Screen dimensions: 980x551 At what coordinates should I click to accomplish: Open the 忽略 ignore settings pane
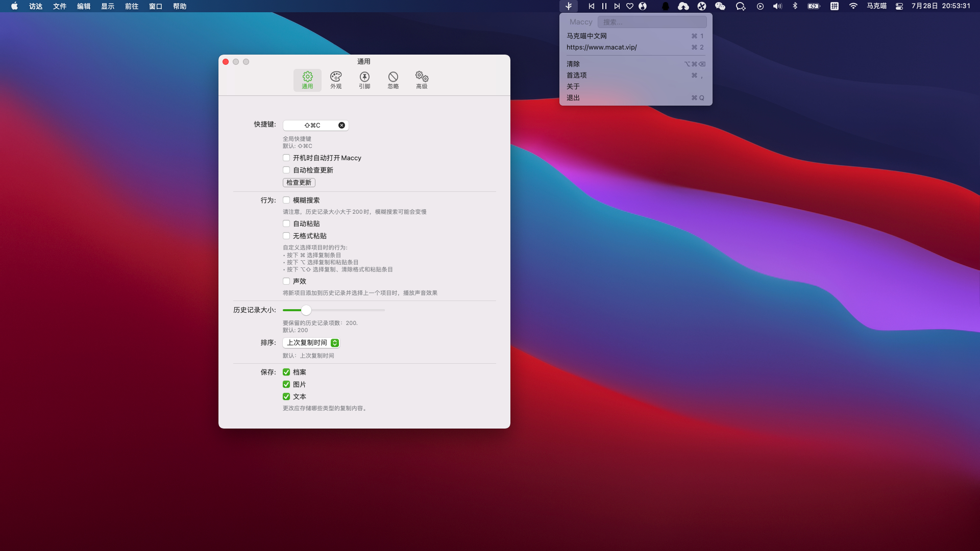click(x=393, y=80)
